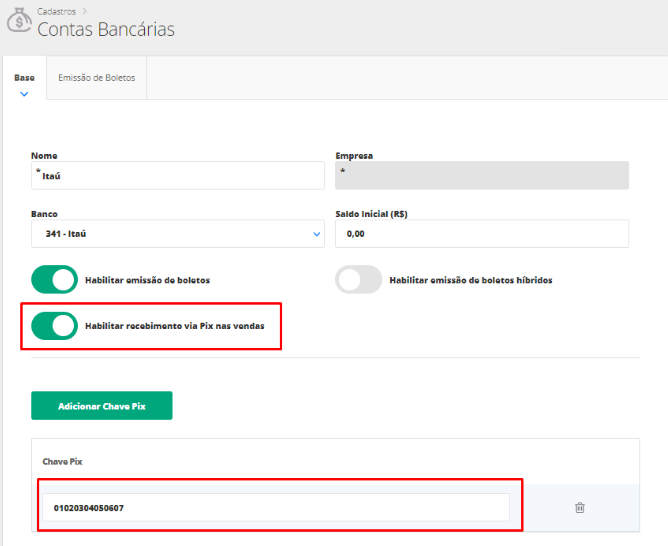The height and width of the screenshot is (546, 668).
Task: Click the Empresa field label
Action: (354, 155)
